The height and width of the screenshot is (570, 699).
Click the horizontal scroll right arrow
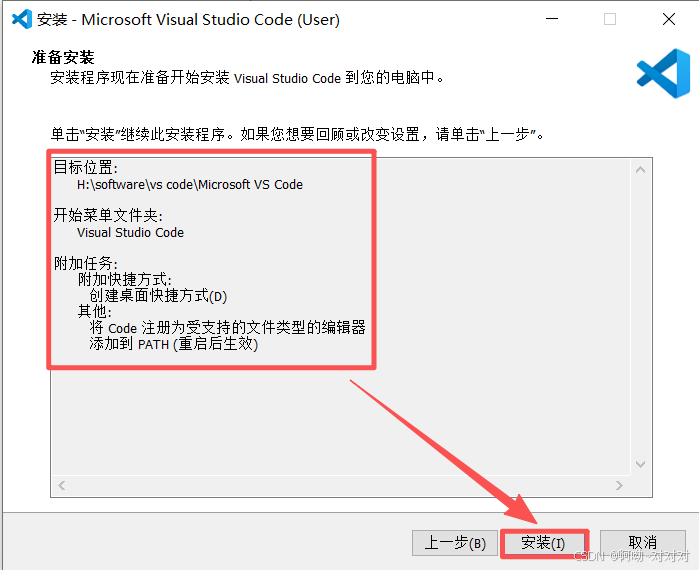click(619, 485)
